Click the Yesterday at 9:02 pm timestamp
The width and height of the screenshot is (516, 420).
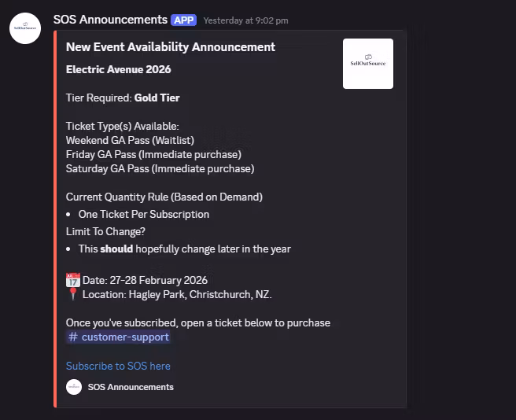(x=245, y=20)
